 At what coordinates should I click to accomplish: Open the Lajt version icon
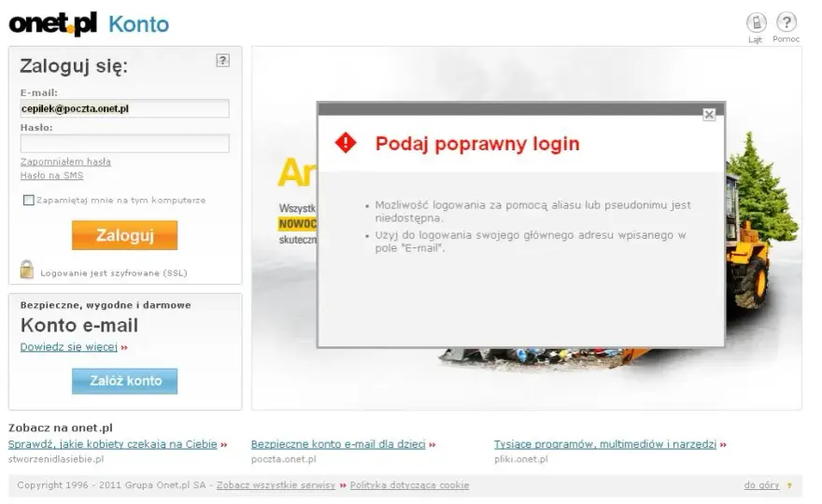[756, 22]
